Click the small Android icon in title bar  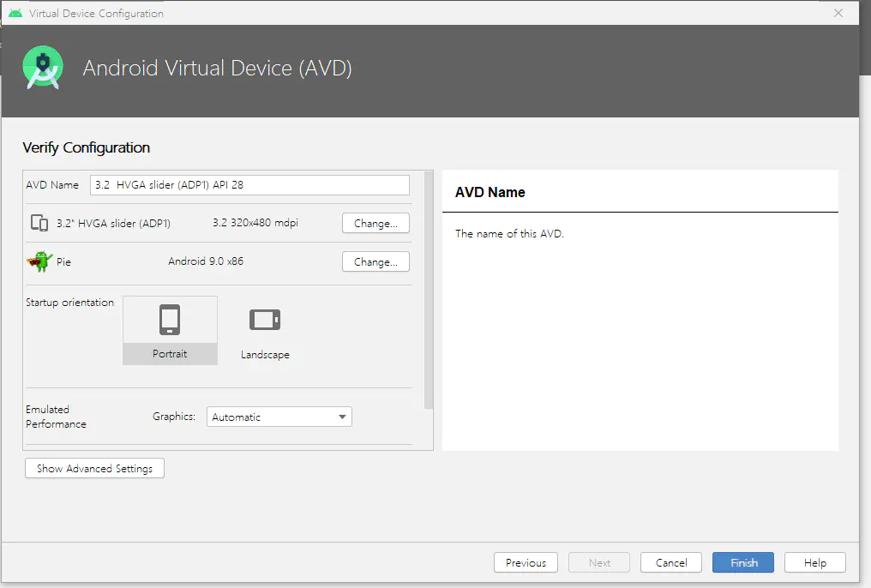15,13
